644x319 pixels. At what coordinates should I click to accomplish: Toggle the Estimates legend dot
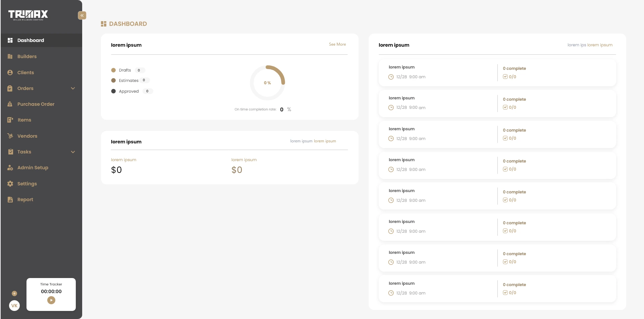coord(113,81)
